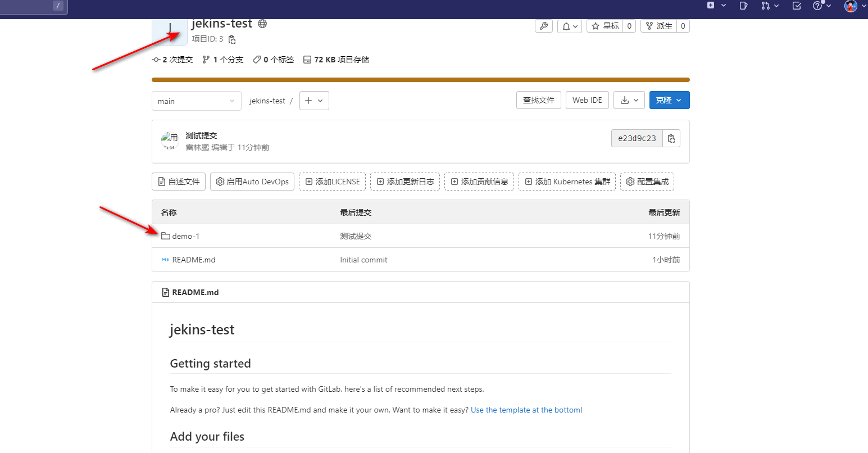
Task: Click the commit author avatar image
Action: pos(170,141)
